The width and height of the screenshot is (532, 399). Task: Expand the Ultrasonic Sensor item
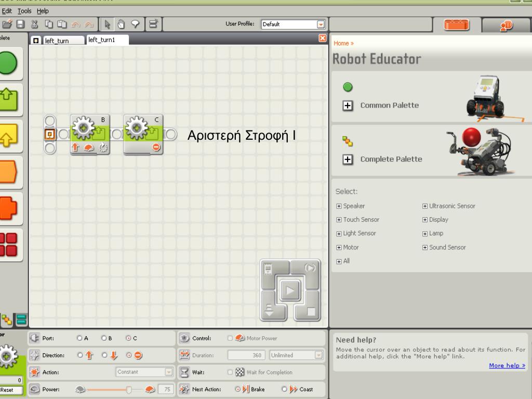click(x=425, y=206)
